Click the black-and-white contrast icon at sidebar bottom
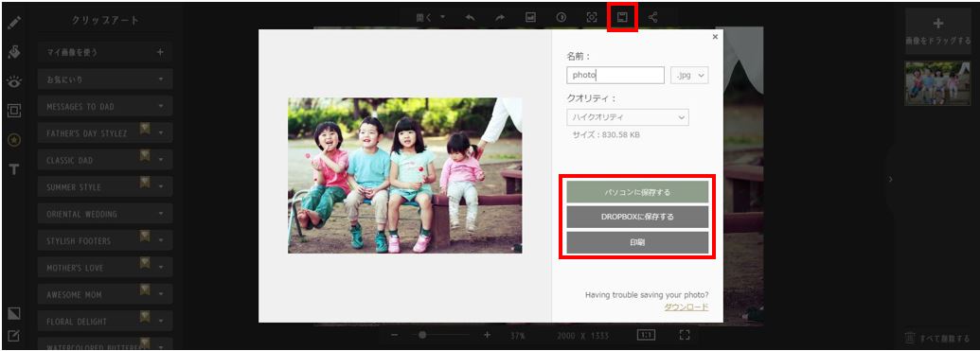Screen dimensions: 980x351 tap(14, 313)
